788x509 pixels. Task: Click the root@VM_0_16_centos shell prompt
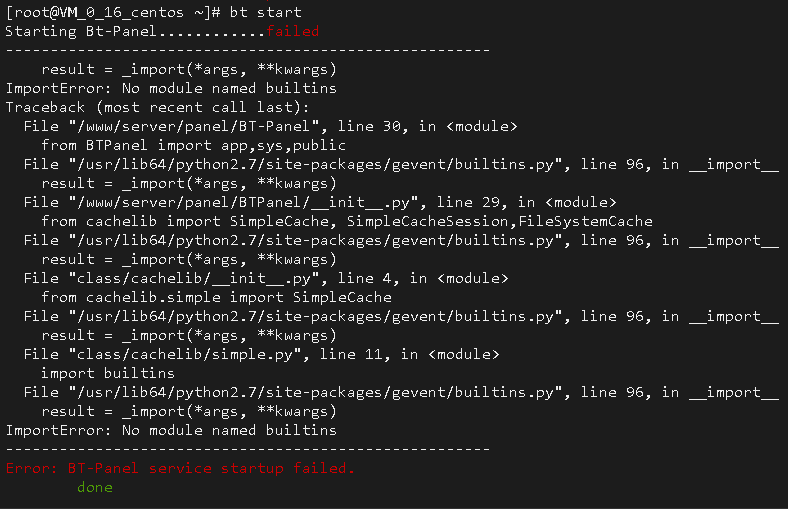(113, 12)
